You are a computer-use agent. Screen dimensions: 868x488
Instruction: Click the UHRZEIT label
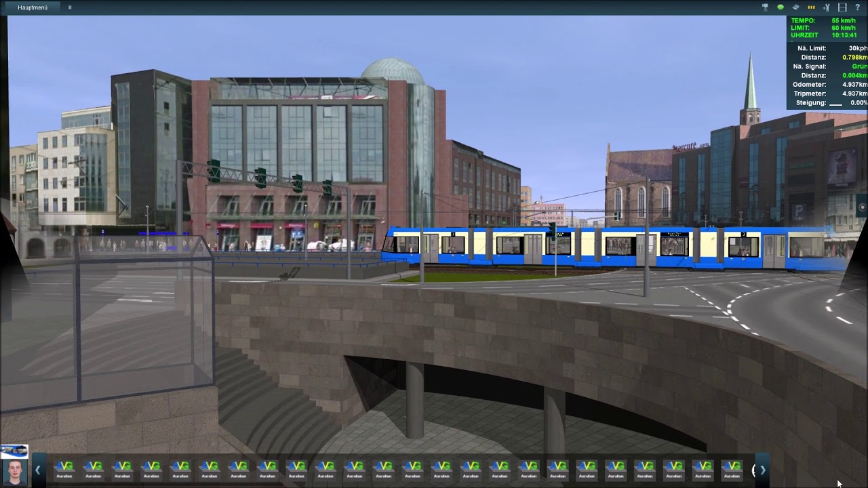(x=805, y=35)
